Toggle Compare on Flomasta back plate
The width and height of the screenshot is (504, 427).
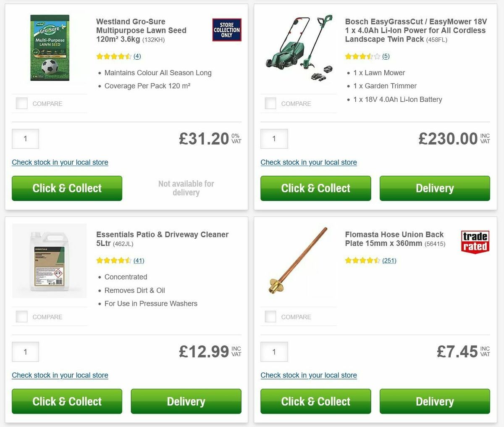270,316
